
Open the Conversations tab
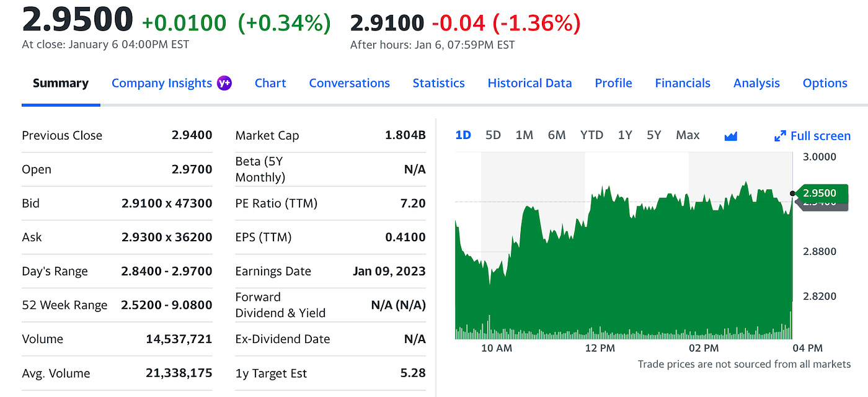click(x=350, y=83)
